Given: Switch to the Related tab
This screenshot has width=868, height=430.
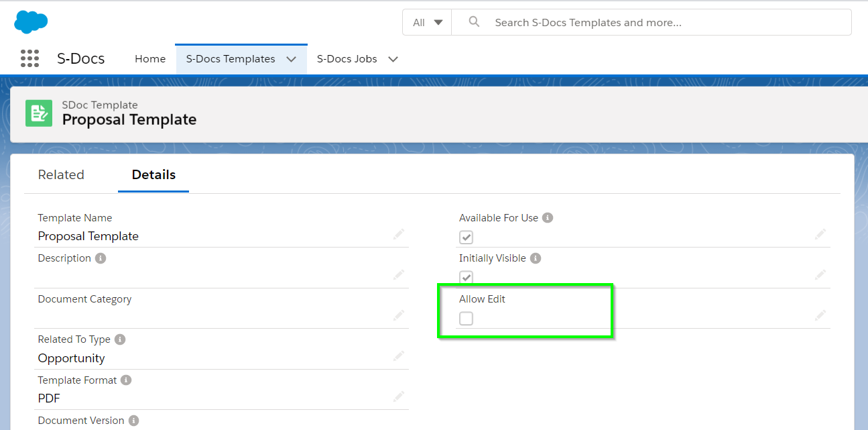Looking at the screenshot, I should click(61, 174).
